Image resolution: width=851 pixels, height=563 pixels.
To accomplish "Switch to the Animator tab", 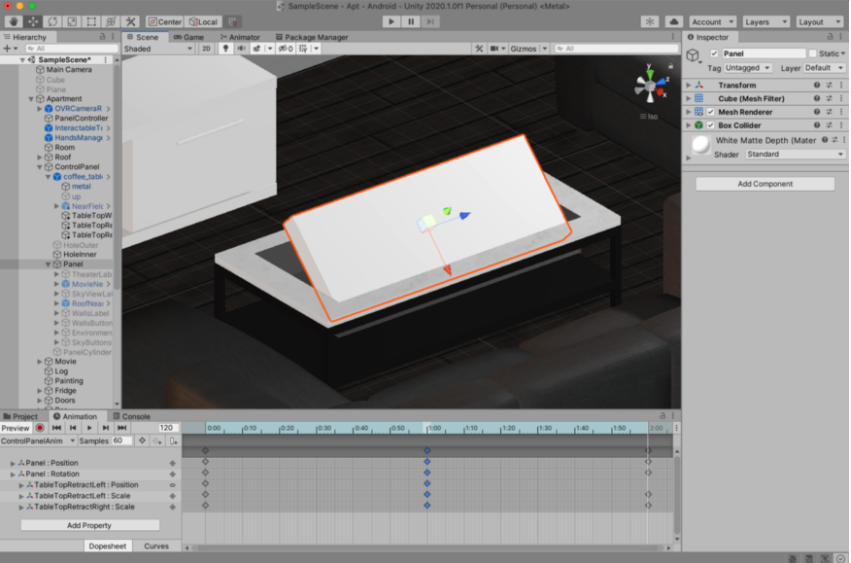I will coord(239,37).
